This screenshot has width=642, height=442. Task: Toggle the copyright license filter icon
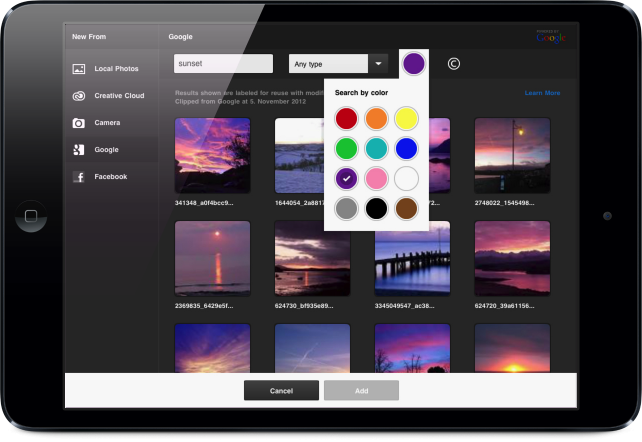click(x=453, y=64)
